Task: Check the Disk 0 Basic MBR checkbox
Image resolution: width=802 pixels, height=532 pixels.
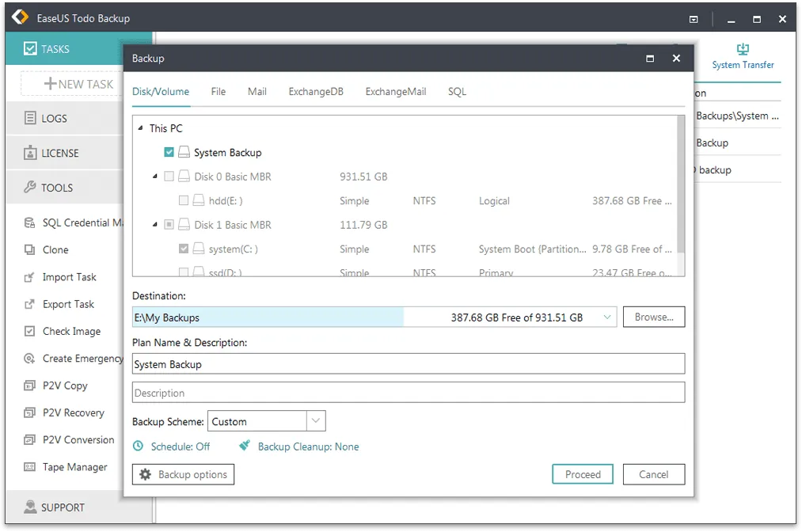Action: (x=169, y=177)
